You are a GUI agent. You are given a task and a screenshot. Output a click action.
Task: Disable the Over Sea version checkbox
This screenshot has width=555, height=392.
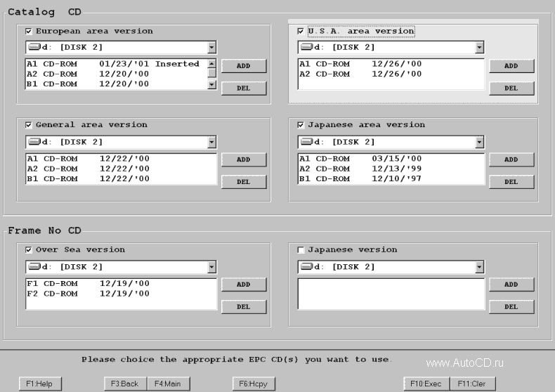coord(29,249)
